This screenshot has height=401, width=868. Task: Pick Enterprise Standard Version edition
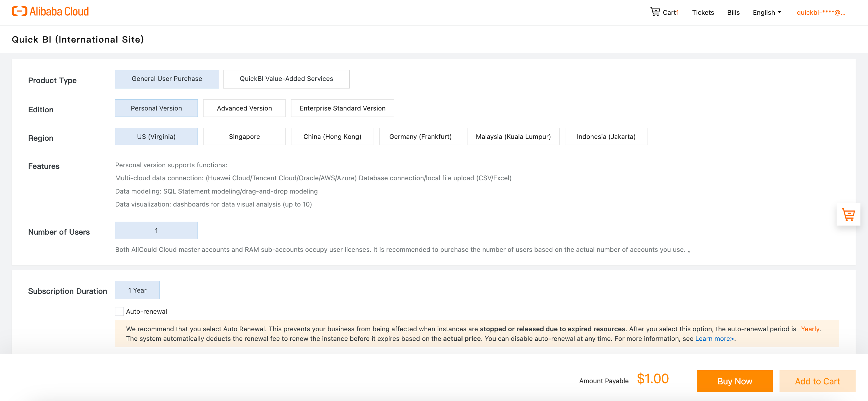tap(342, 108)
